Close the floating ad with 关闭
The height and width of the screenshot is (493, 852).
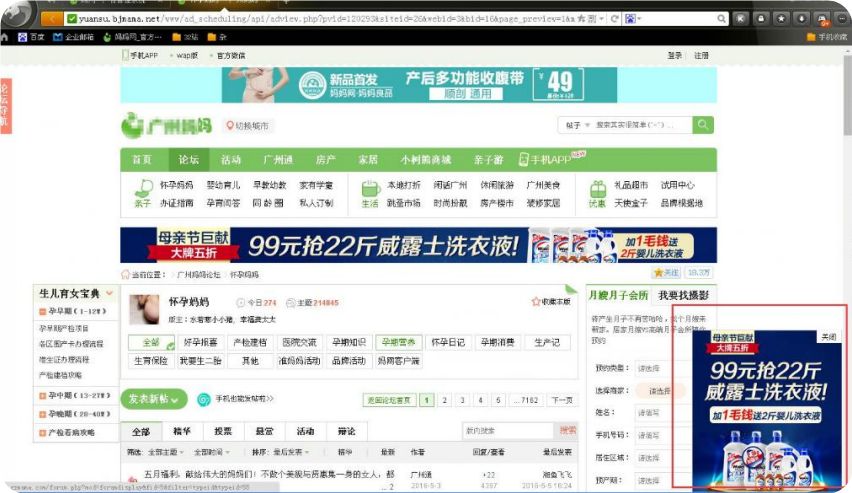pyautogui.click(x=829, y=337)
